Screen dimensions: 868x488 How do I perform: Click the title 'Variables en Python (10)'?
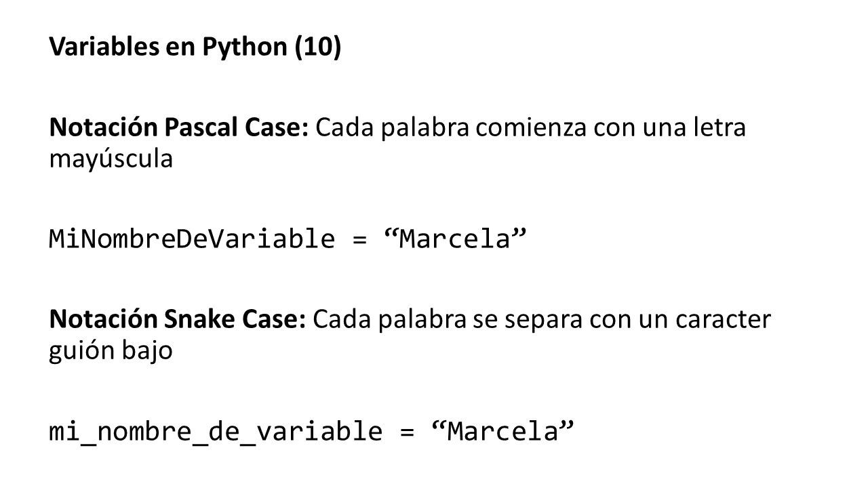195,50
